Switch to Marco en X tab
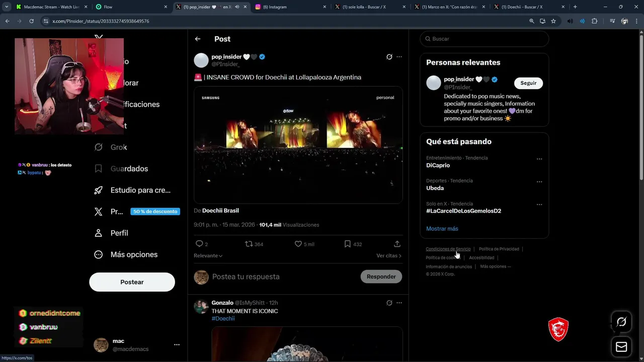Image resolution: width=644 pixels, height=362 pixels. [449, 7]
